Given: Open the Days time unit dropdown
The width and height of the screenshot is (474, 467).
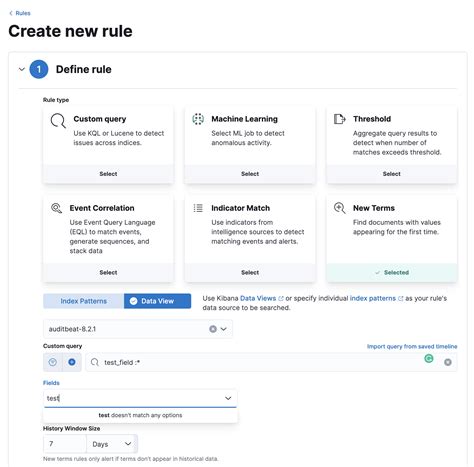Looking at the screenshot, I should (x=112, y=444).
